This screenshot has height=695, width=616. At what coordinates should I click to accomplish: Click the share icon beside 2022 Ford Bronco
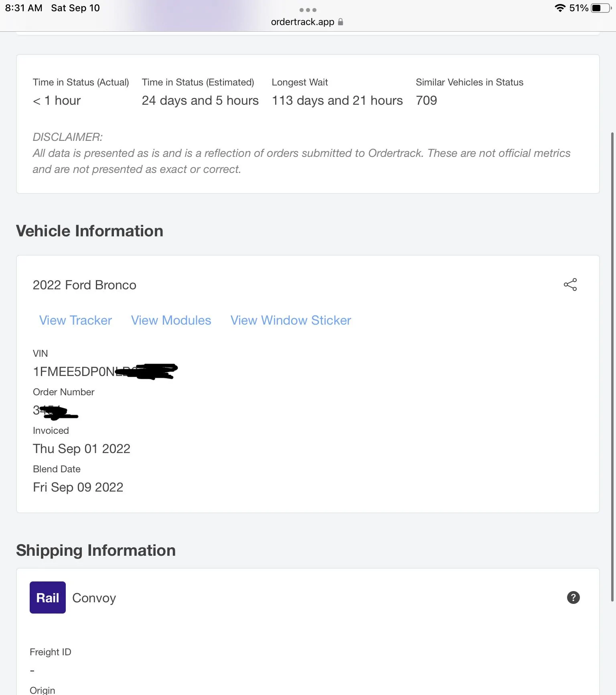tap(570, 285)
